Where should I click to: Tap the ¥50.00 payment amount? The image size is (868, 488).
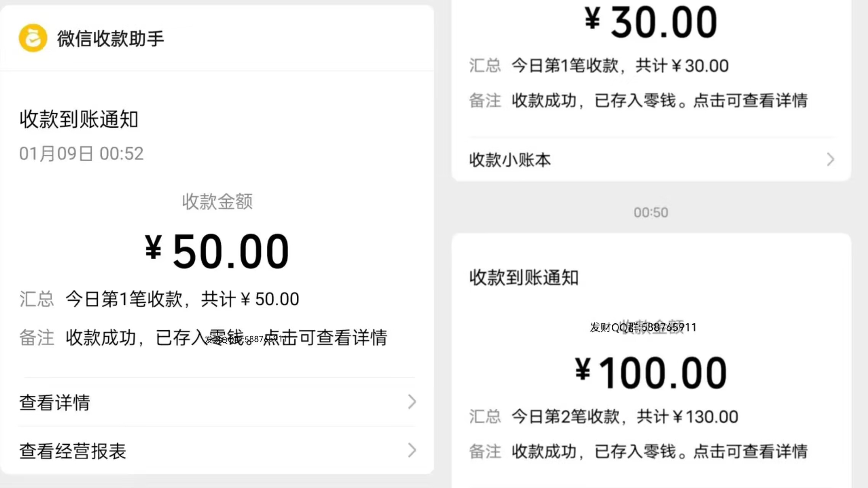pos(217,252)
